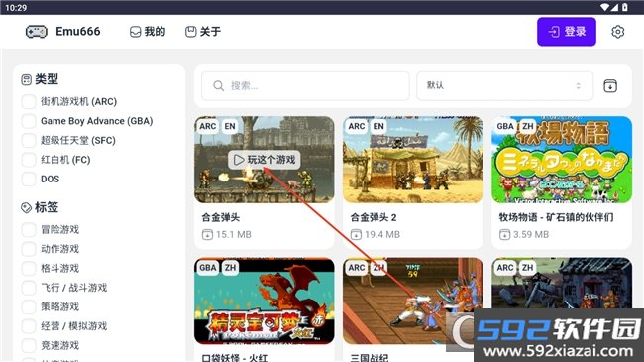
Task: Open the 口袋妖怪 火红 cover thumbnail
Action: [x=265, y=301]
